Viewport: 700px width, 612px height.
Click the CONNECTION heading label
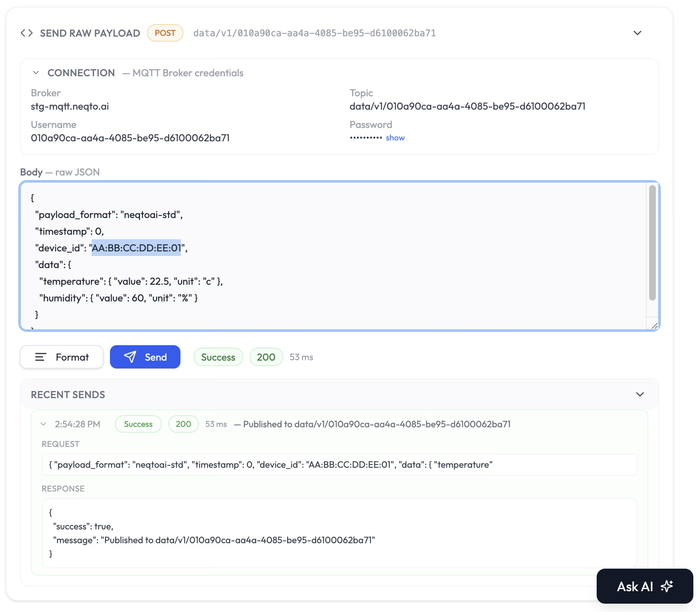click(x=81, y=73)
